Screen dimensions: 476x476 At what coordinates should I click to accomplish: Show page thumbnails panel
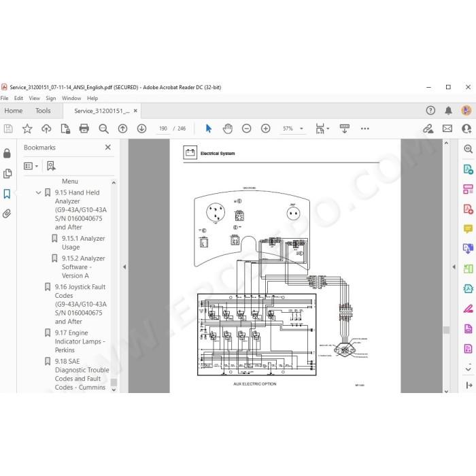point(7,173)
